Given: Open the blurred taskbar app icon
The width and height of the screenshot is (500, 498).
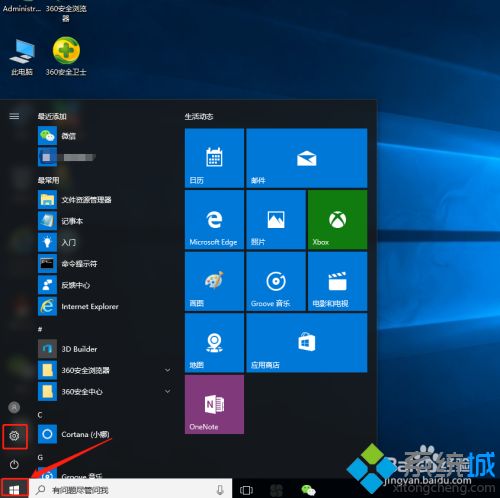Looking at the screenshot, I should pyautogui.click(x=277, y=490).
